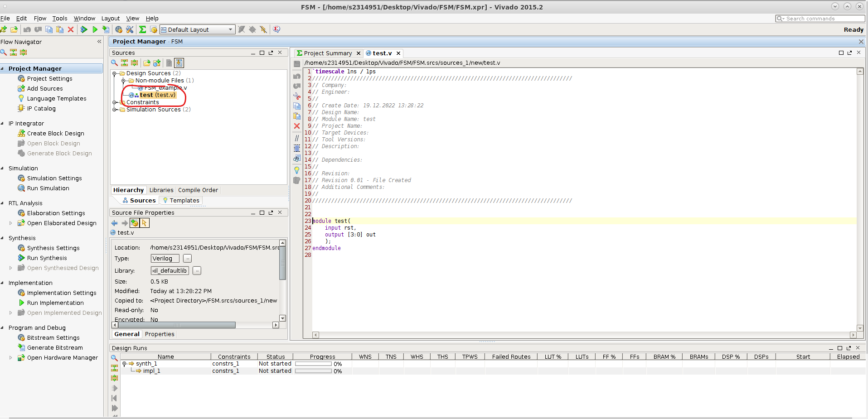Click Add Sources in Flow Navigator

[x=45, y=89]
